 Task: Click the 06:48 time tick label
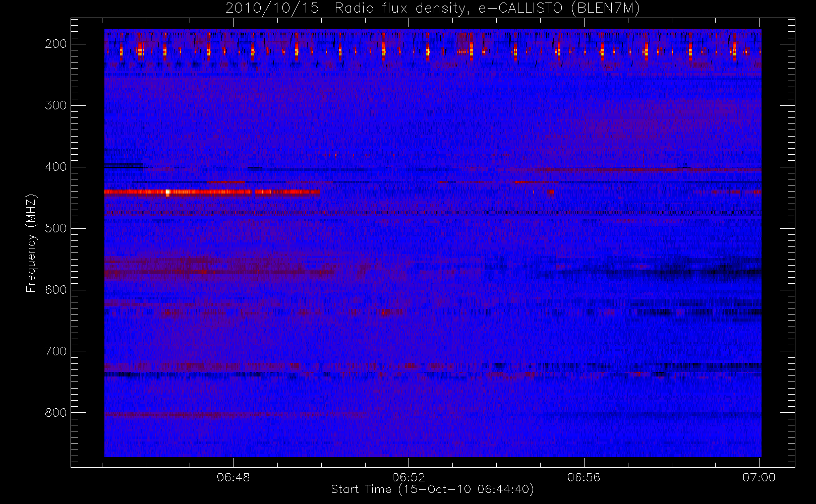pyautogui.click(x=234, y=477)
